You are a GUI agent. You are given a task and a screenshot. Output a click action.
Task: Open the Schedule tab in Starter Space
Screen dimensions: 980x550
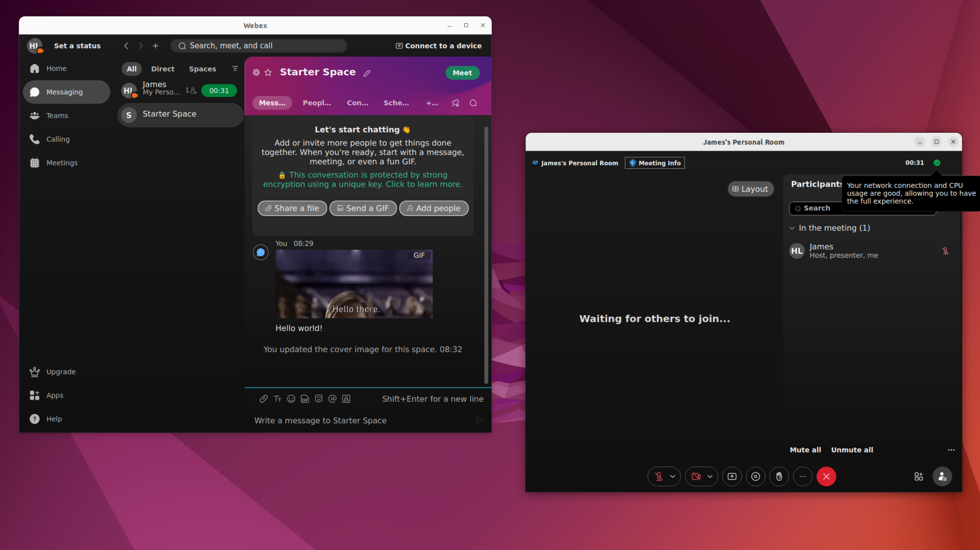click(x=396, y=103)
